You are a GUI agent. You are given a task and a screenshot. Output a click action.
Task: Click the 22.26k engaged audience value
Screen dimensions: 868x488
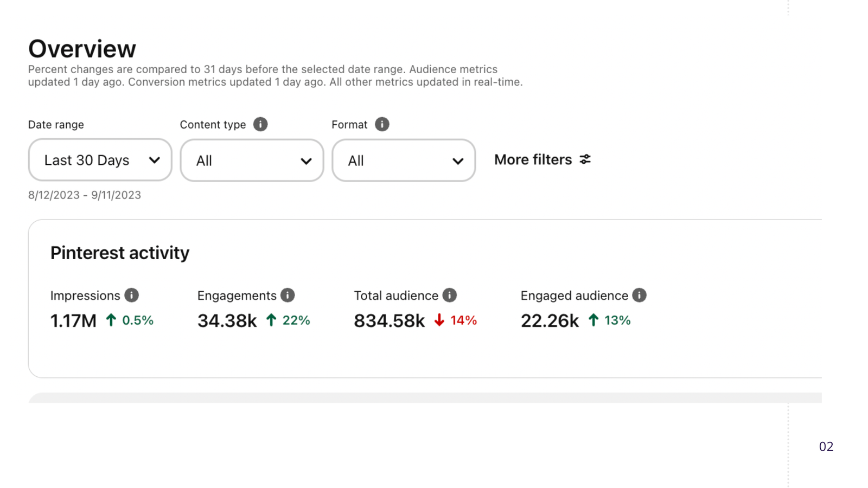(x=550, y=321)
